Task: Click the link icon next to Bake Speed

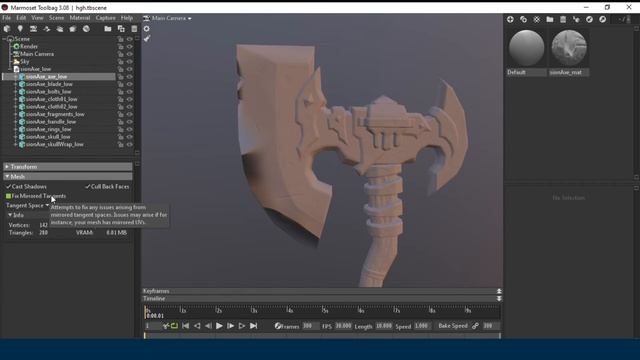Action: tap(475, 326)
